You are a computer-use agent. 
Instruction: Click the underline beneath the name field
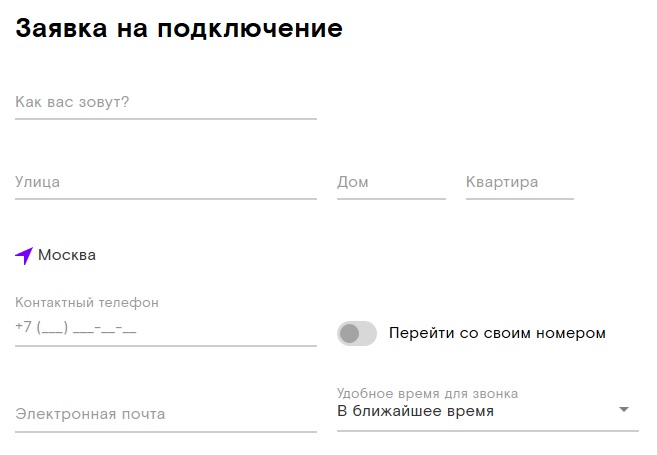click(165, 119)
